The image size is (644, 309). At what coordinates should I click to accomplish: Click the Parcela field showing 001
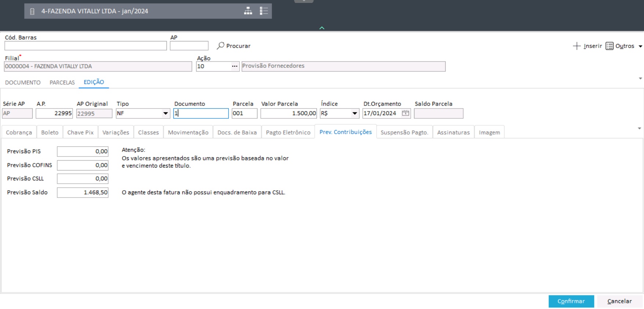click(245, 113)
